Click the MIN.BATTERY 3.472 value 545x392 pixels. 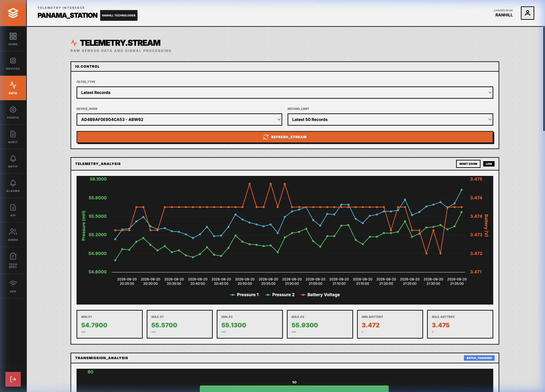[x=370, y=325]
